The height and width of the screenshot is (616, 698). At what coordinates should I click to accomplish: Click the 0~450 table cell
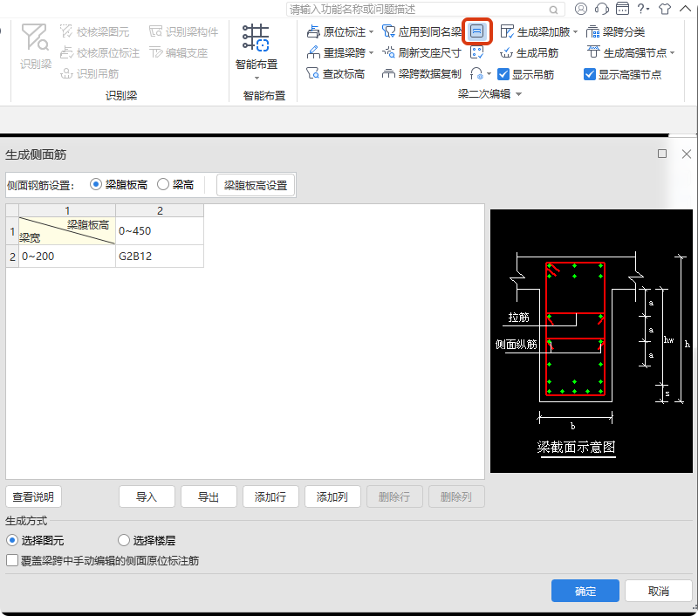[x=160, y=231]
